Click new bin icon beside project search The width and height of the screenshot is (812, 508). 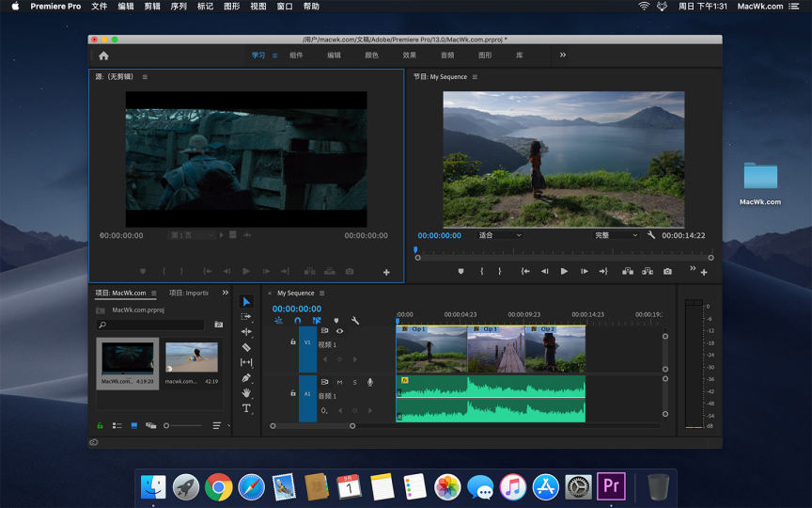click(x=219, y=325)
